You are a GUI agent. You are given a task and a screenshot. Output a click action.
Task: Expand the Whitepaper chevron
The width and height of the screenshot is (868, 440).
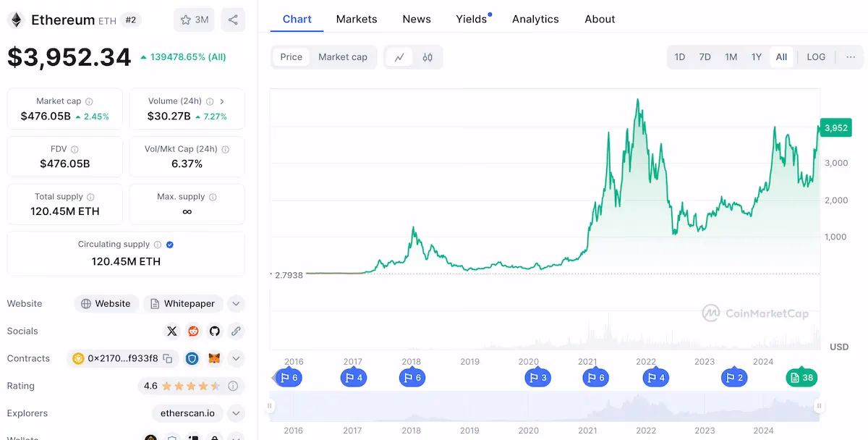[236, 303]
